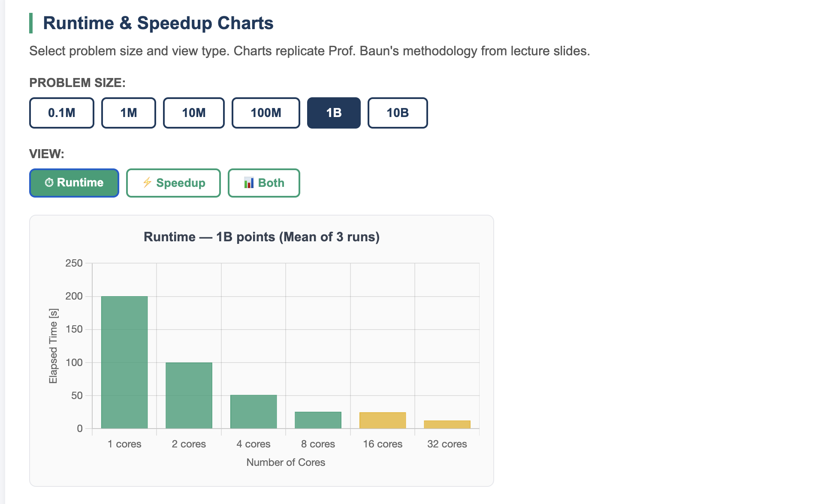Image resolution: width=839 pixels, height=504 pixels.
Task: Choose the 10M problem size
Action: pyautogui.click(x=194, y=113)
